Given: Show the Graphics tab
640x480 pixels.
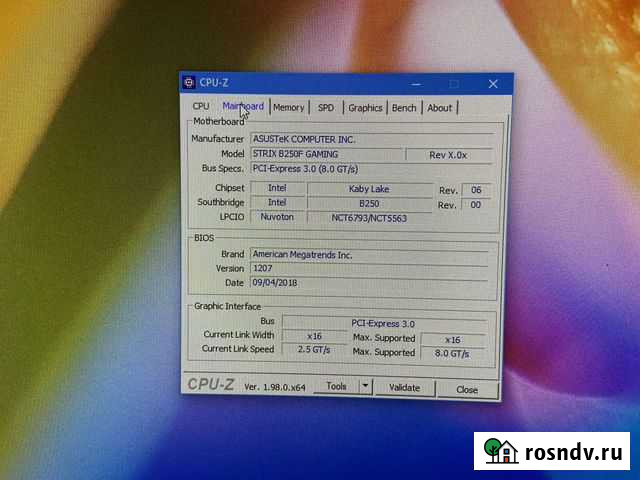Looking at the screenshot, I should coord(365,108).
